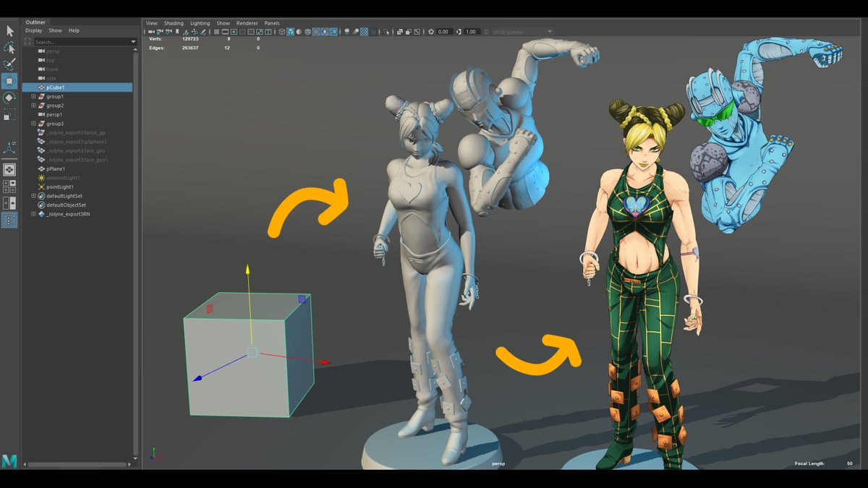Click the Exposure value field showing 0.00
The width and height of the screenshot is (868, 488).
(443, 32)
